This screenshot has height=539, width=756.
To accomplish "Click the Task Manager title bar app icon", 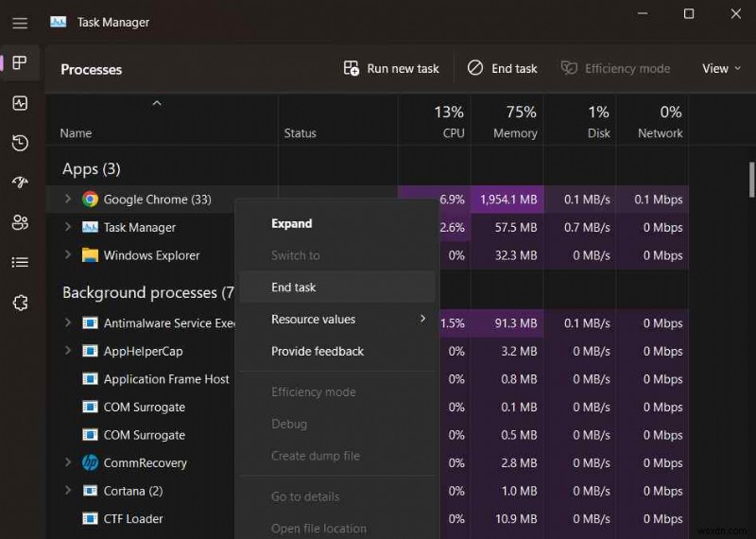I will pos(59,22).
